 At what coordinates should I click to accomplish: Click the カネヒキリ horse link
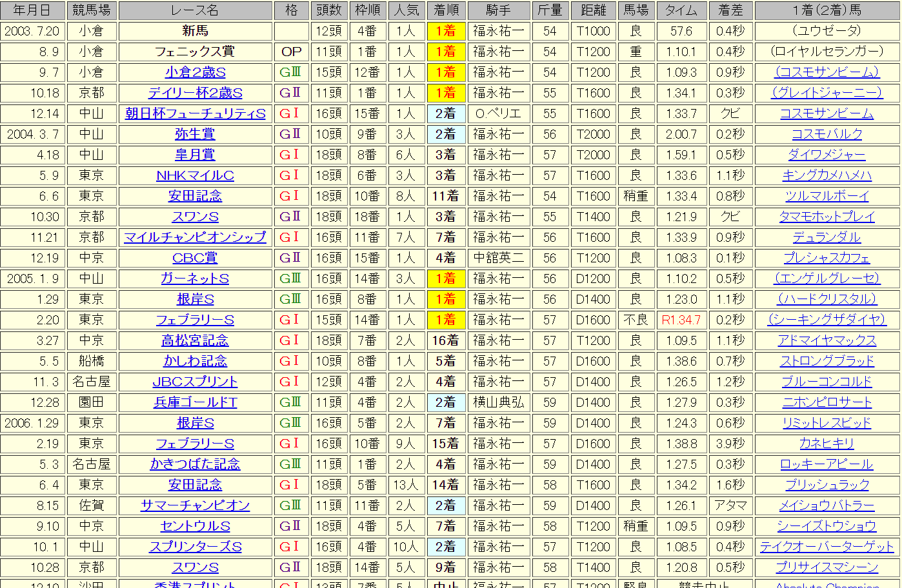coord(827,444)
